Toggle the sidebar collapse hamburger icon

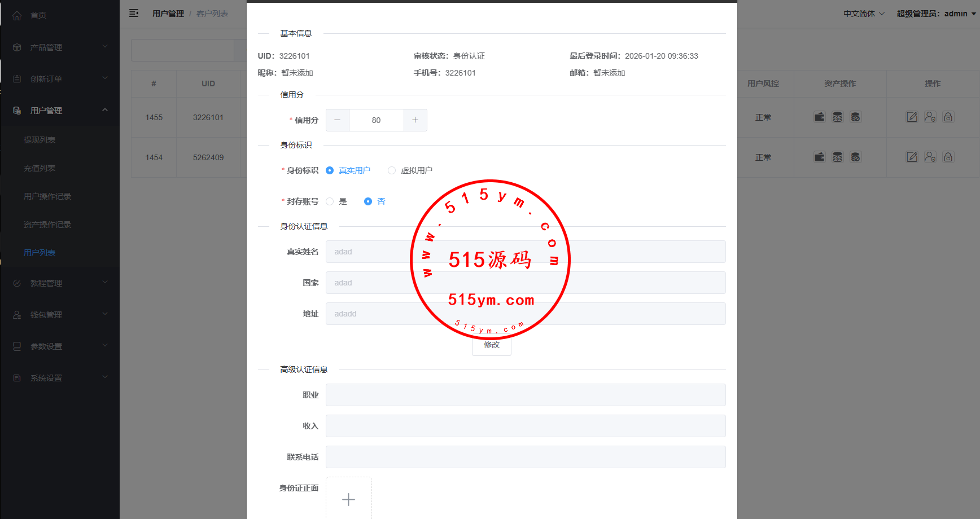coord(134,13)
